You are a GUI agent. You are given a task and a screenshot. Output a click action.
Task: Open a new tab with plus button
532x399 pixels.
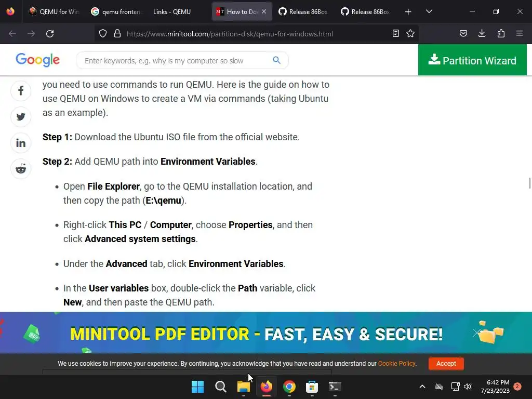[x=408, y=12]
